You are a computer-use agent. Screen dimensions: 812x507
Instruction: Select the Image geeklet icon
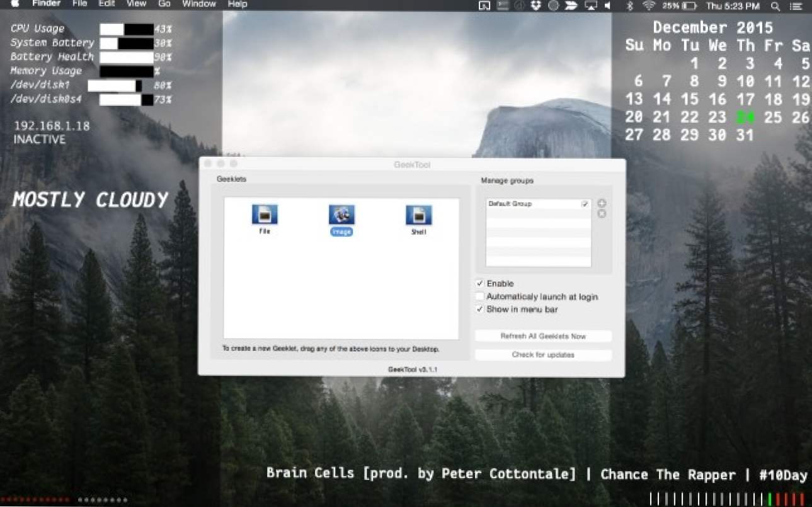click(341, 215)
